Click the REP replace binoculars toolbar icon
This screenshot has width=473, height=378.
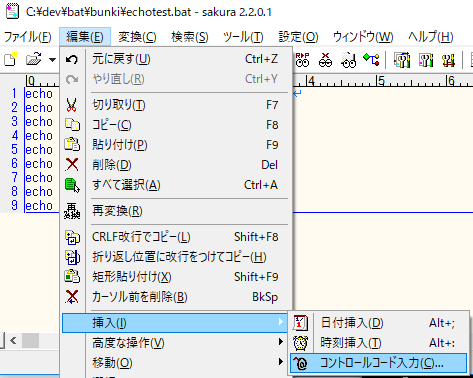coord(302,60)
